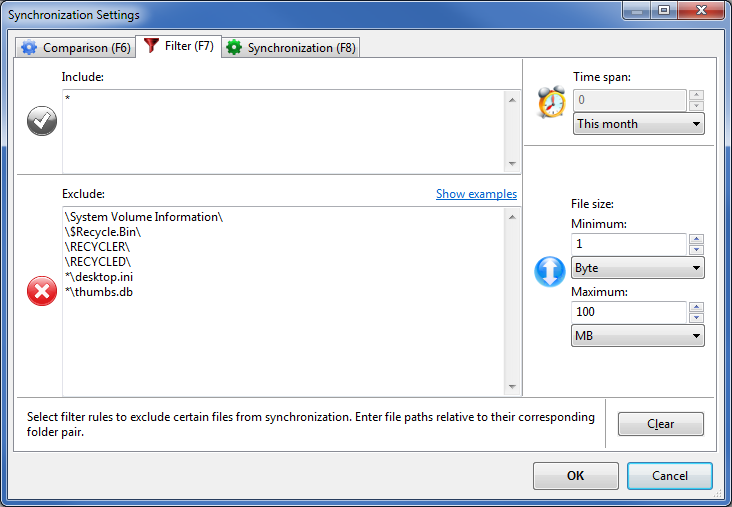Image resolution: width=732 pixels, height=507 pixels.
Task: Open the This month time span dropdown
Action: (639, 124)
